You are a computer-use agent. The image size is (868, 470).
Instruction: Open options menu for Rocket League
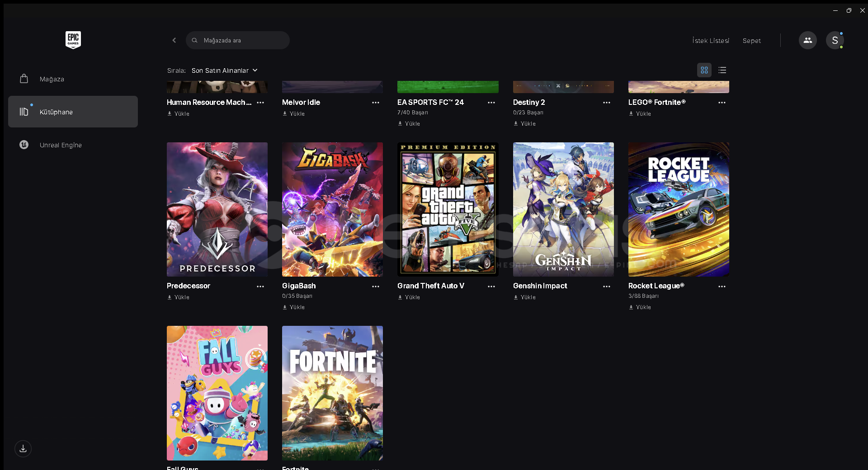click(722, 287)
